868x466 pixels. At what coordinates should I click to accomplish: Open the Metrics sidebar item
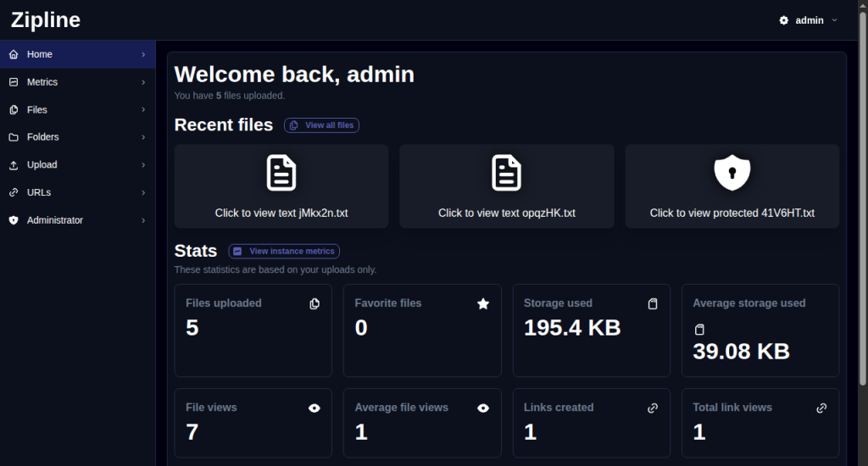pos(77,82)
